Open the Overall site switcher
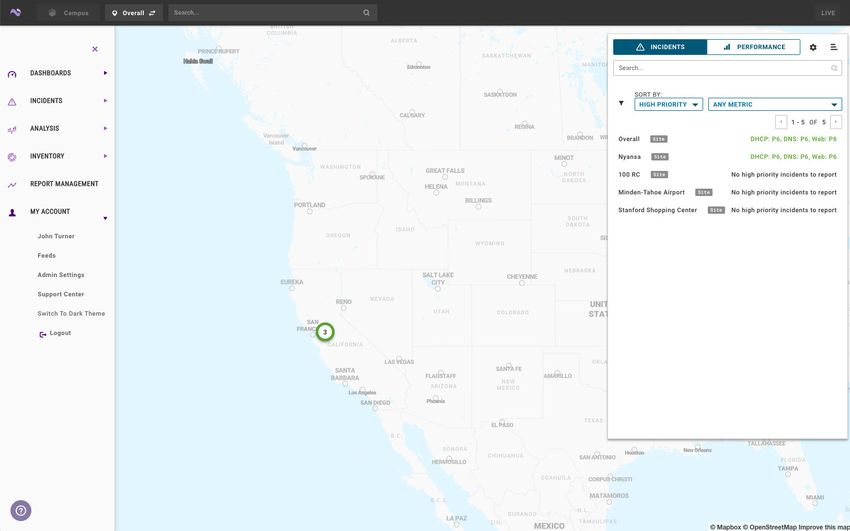 [x=134, y=12]
